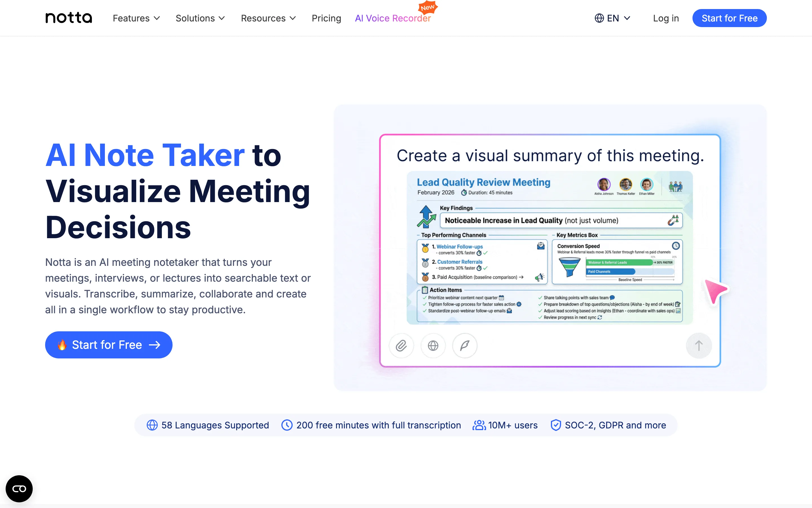Click the Log in link
The image size is (812, 508).
coord(666,18)
